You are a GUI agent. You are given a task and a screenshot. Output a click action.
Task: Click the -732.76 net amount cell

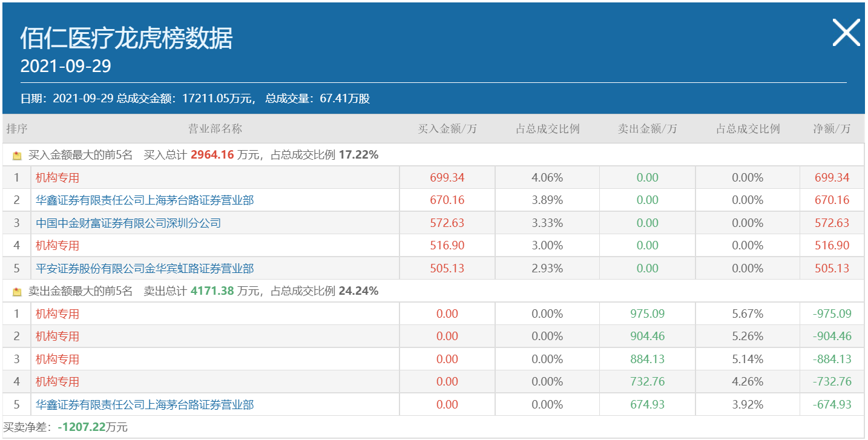[x=832, y=382]
